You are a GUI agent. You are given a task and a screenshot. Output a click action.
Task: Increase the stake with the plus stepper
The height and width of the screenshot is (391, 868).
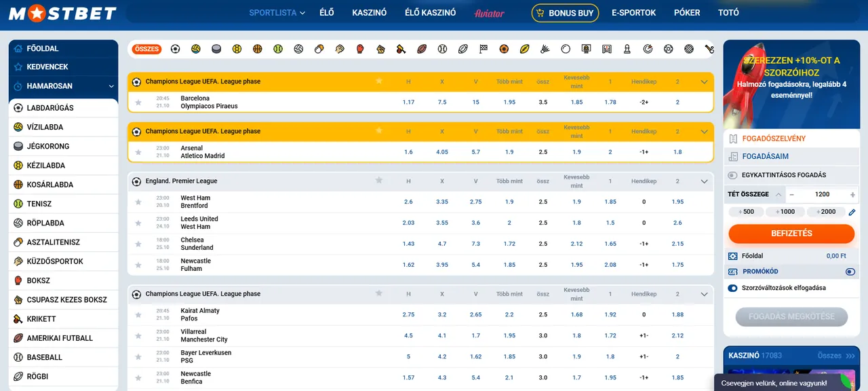coord(852,195)
